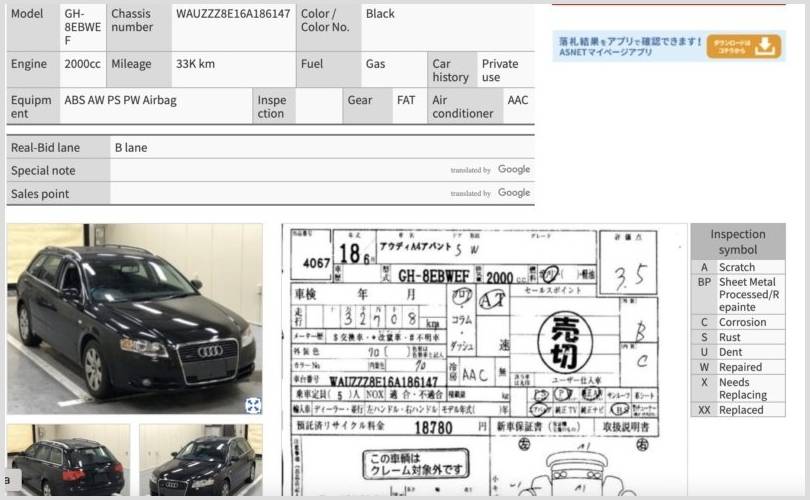The height and width of the screenshot is (500, 810).
Task: Click the GH-8EBWEF model value cell
Action: pyautogui.click(x=82, y=28)
